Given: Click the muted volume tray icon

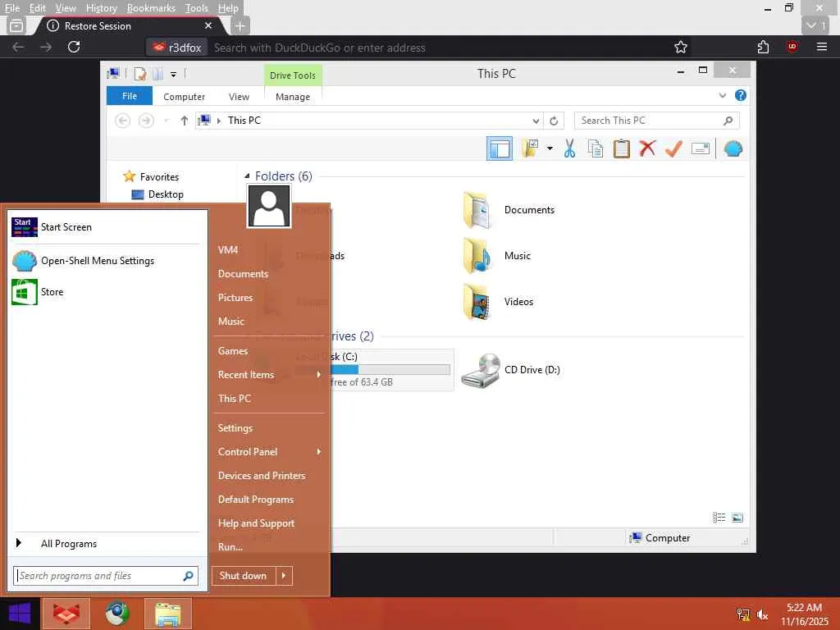Looking at the screenshot, I should point(763,614).
